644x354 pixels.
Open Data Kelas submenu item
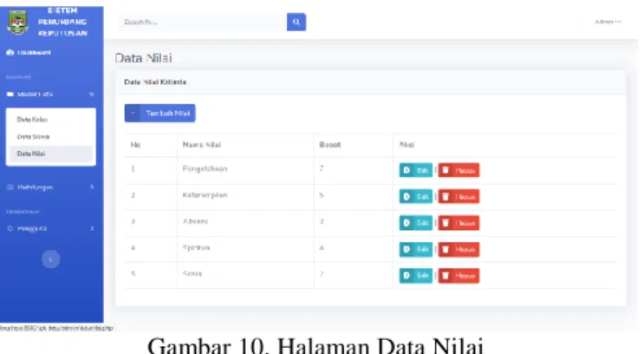[x=32, y=120]
